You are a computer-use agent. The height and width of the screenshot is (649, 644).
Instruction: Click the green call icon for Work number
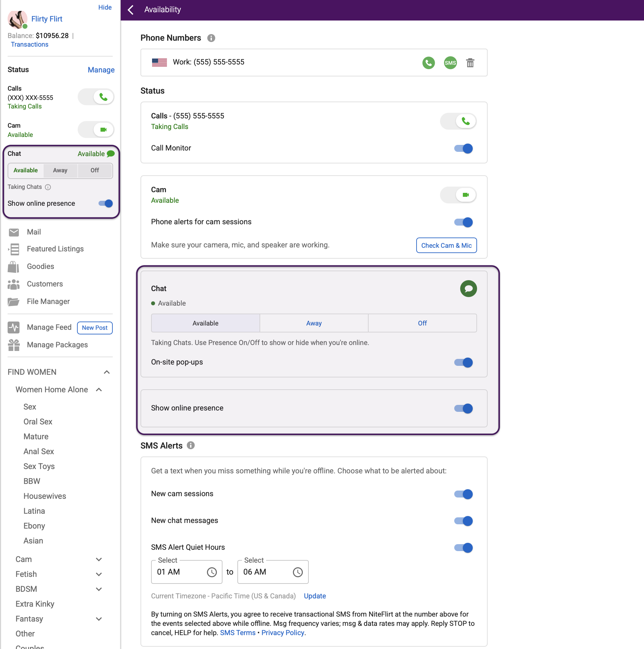click(428, 63)
